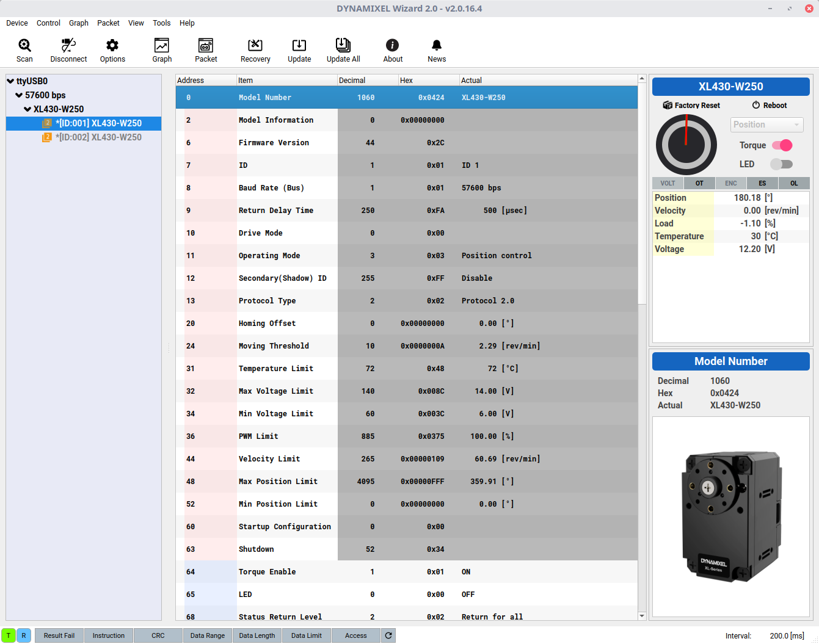Click the Decimal column header
The width and height of the screenshot is (819, 644).
click(368, 81)
